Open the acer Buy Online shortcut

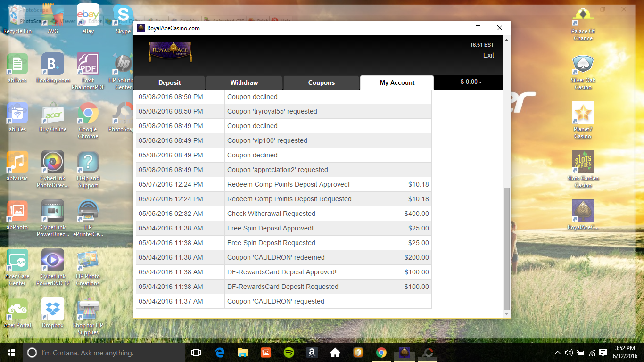(53, 117)
